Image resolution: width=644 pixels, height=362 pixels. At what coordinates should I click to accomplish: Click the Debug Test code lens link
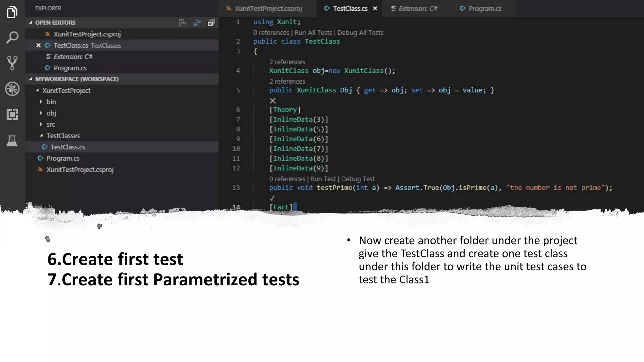coord(358,179)
